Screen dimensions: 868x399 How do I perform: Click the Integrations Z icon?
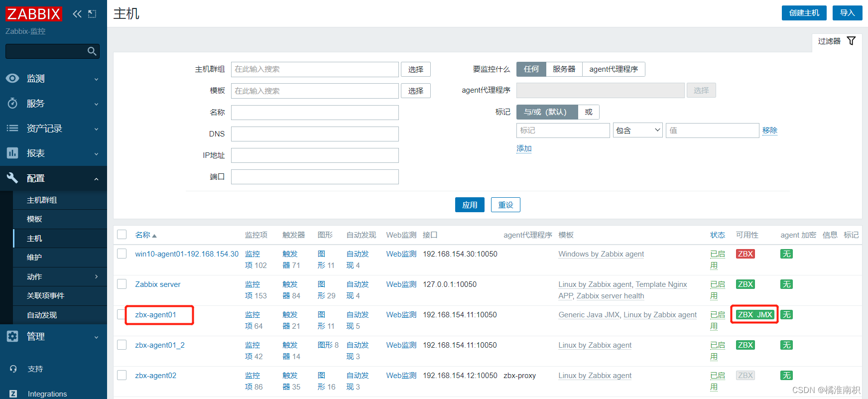13,394
